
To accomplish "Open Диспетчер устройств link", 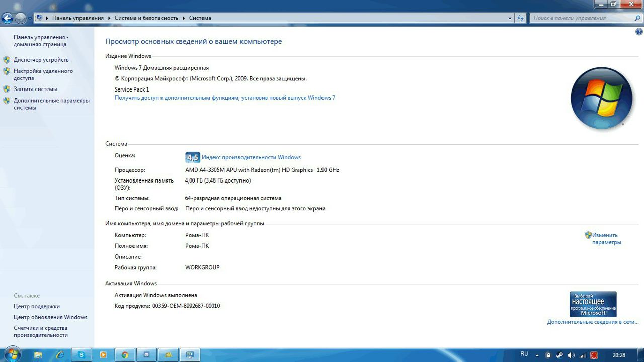I will click(x=41, y=60).
